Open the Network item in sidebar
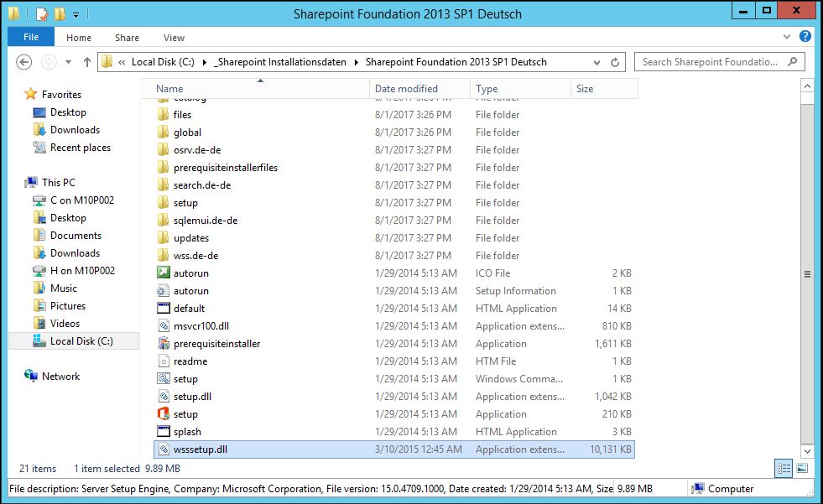 (61, 376)
